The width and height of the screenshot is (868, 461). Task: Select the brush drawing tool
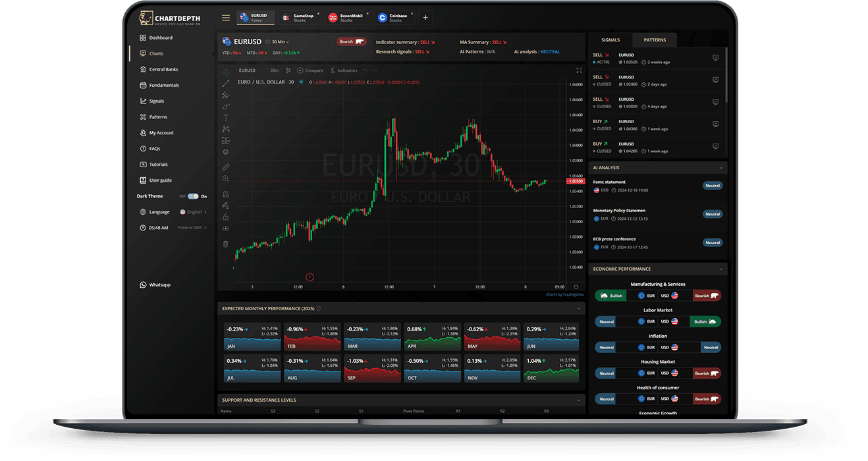tap(226, 106)
